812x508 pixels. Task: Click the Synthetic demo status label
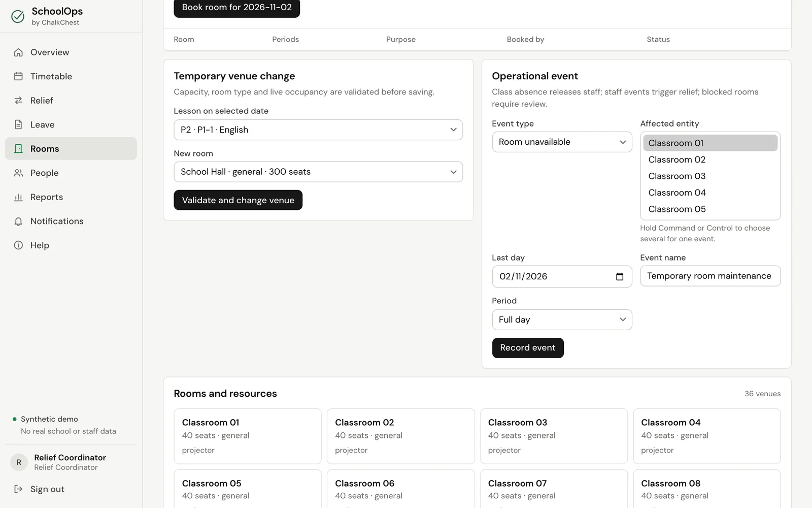49,419
